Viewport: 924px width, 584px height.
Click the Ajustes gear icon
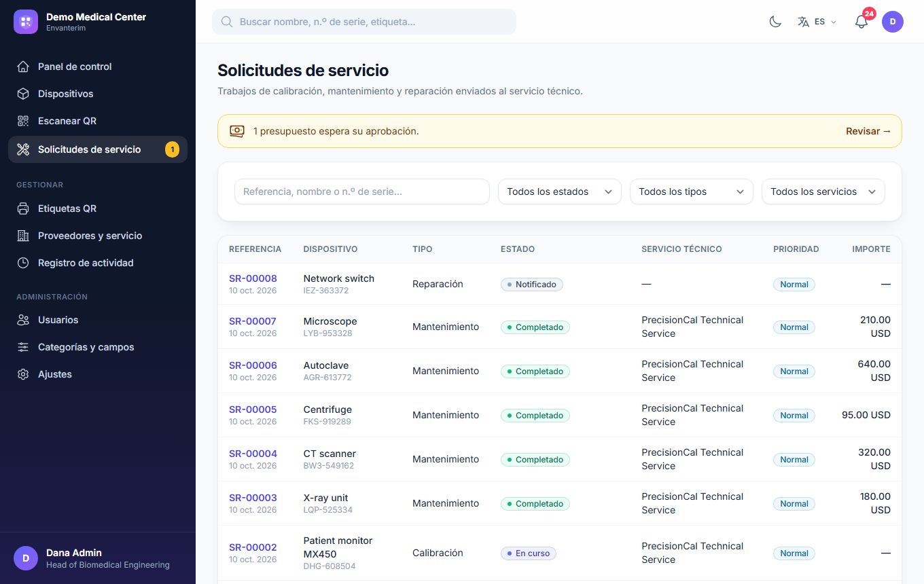click(x=23, y=374)
